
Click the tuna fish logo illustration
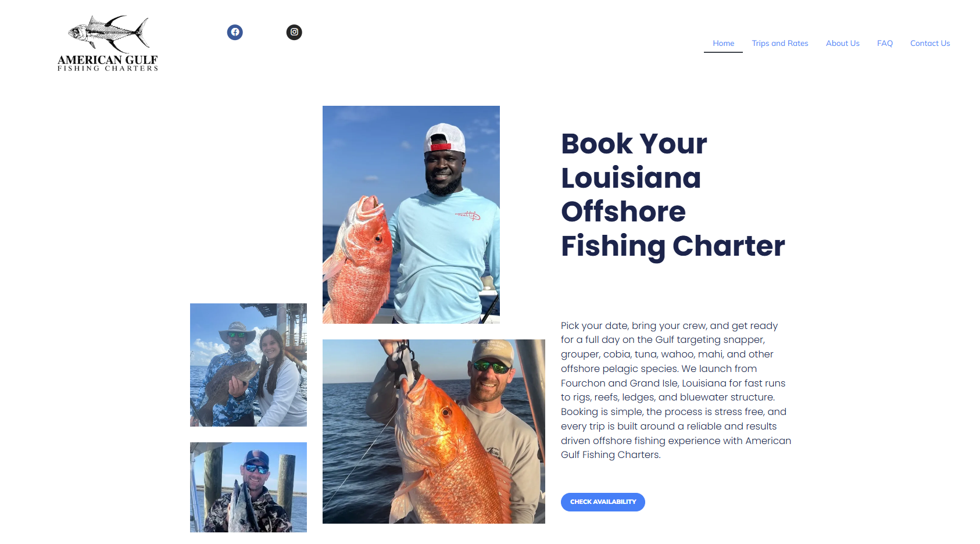[109, 34]
